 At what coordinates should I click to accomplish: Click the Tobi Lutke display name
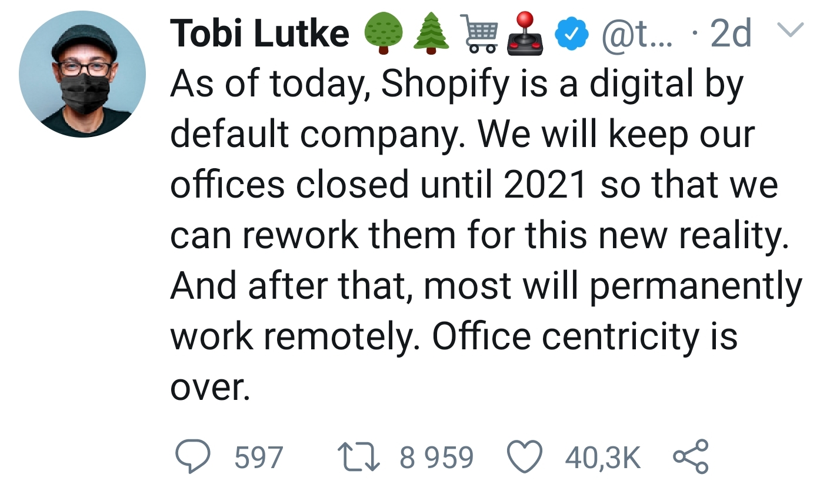[259, 34]
